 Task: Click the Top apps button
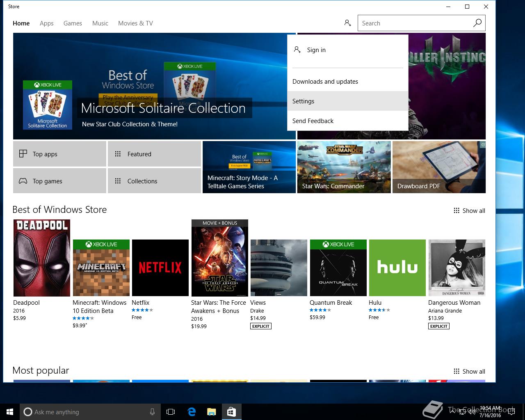click(x=59, y=154)
